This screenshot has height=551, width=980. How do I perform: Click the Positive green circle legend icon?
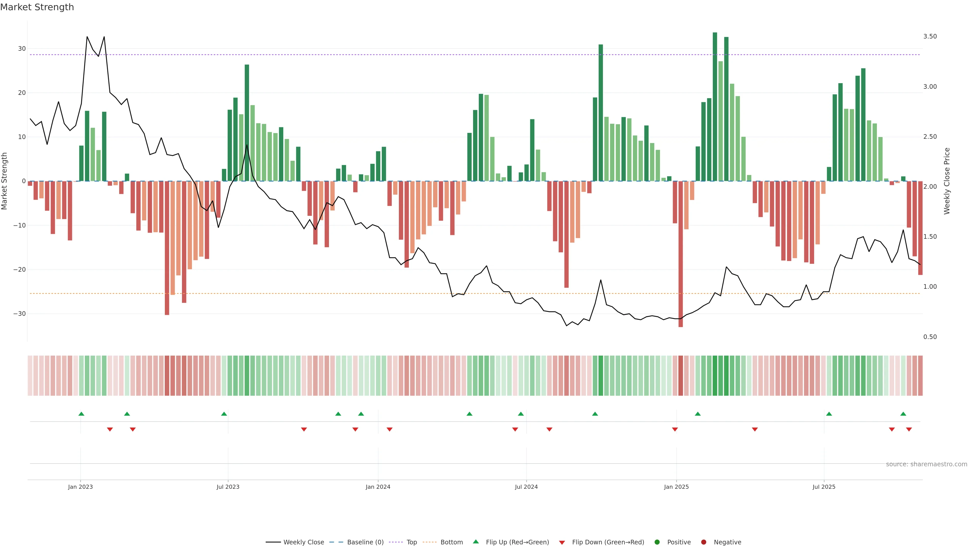pos(657,542)
